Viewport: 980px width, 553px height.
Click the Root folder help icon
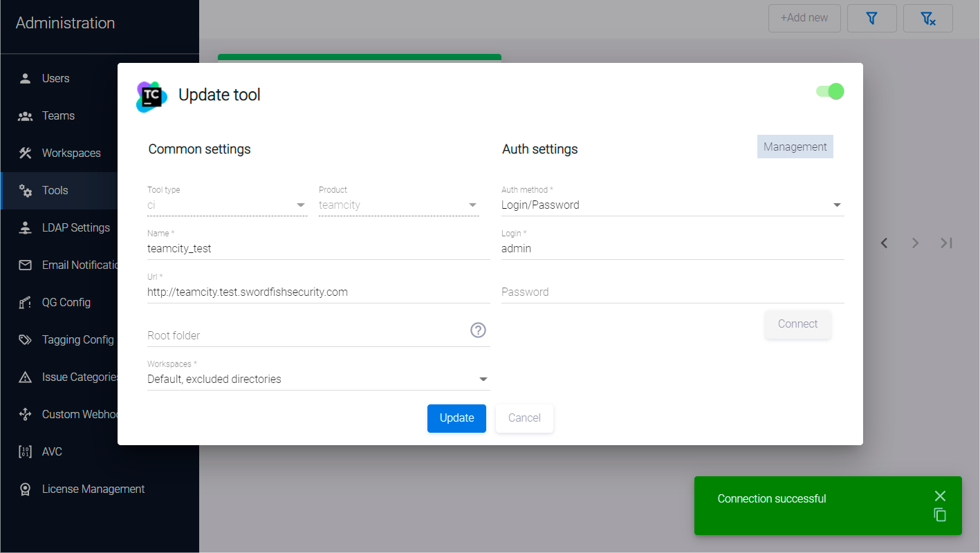click(478, 330)
